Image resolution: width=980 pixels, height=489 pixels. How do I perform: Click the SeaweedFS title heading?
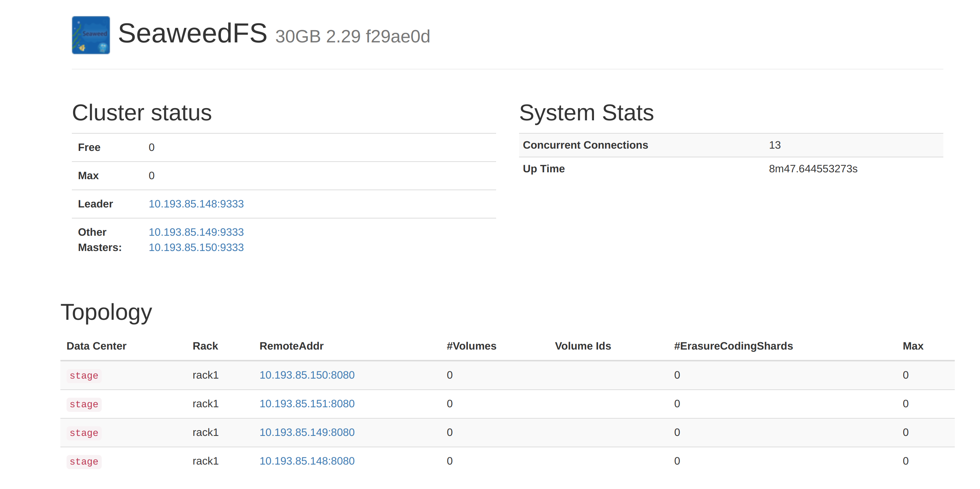193,34
